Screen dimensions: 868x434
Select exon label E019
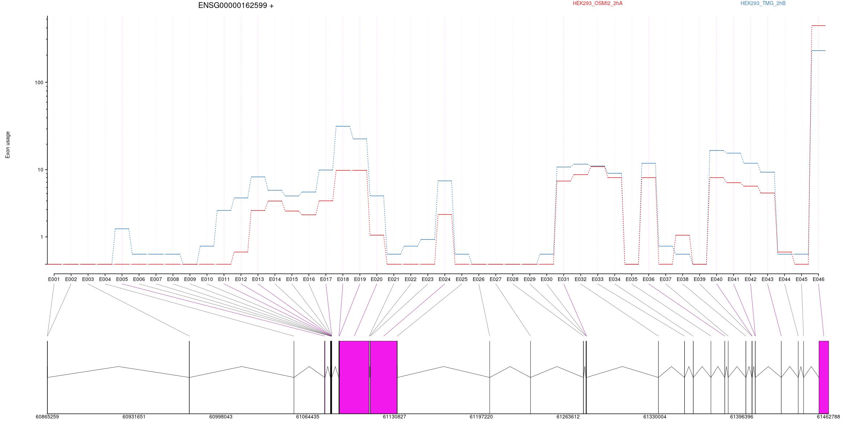click(x=360, y=279)
